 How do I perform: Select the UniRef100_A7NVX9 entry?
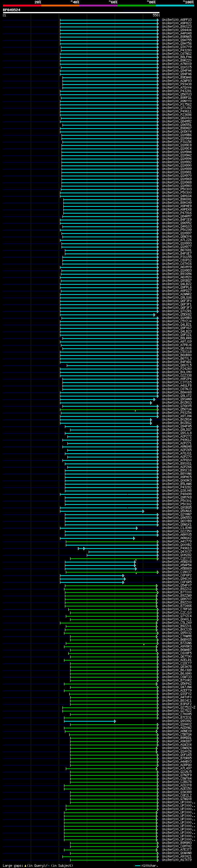(x=176, y=64)
